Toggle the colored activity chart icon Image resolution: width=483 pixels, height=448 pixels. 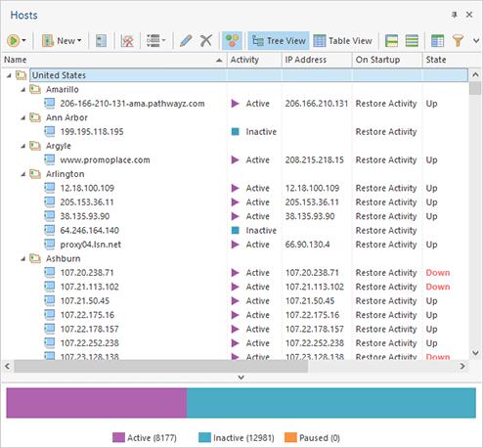click(232, 41)
